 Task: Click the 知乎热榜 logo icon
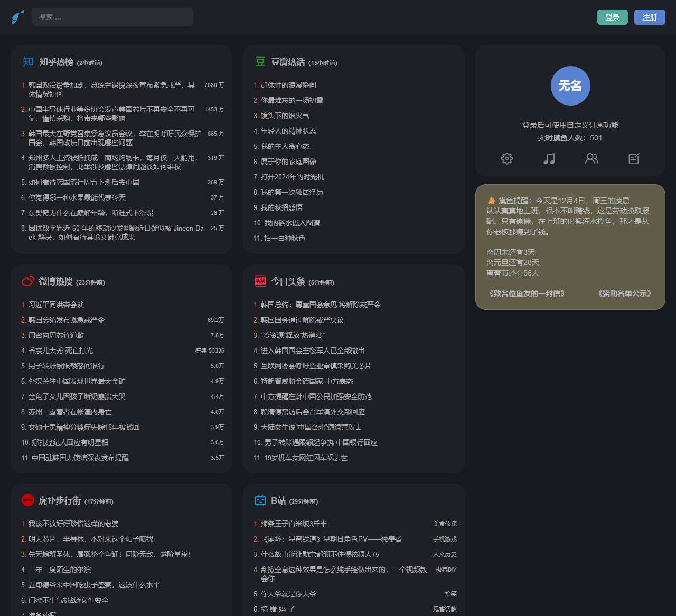click(28, 62)
